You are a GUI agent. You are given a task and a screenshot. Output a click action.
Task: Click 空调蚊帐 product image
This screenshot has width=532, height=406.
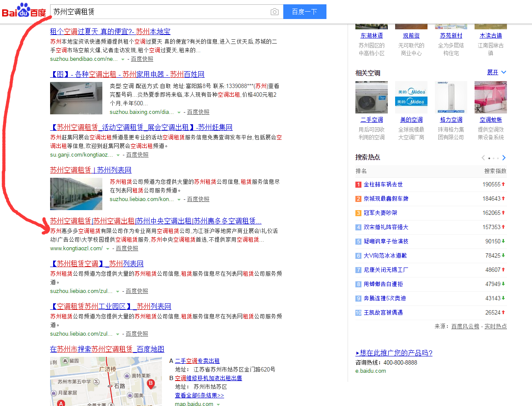pos(491,98)
